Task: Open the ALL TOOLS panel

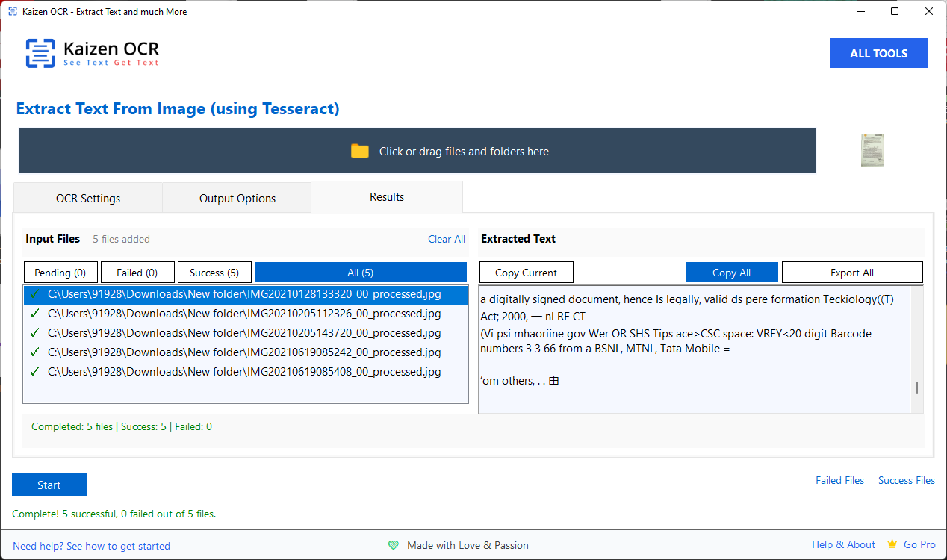Action: 878,52
